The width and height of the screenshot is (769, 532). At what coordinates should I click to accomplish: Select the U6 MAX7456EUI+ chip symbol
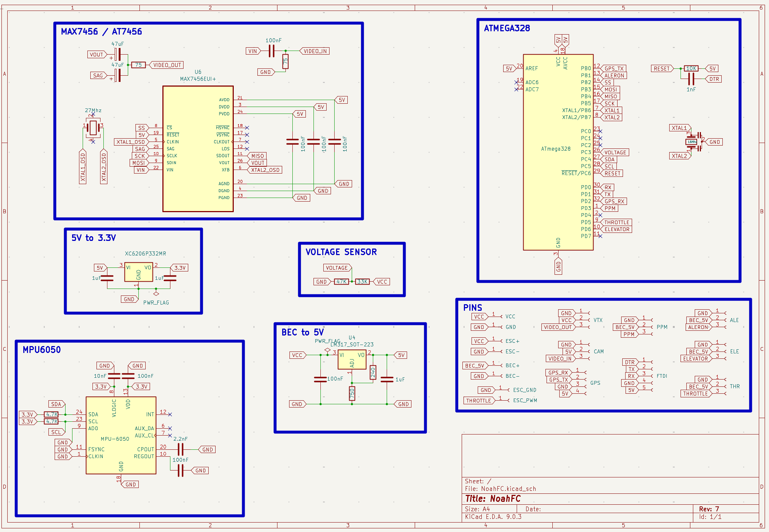198,148
